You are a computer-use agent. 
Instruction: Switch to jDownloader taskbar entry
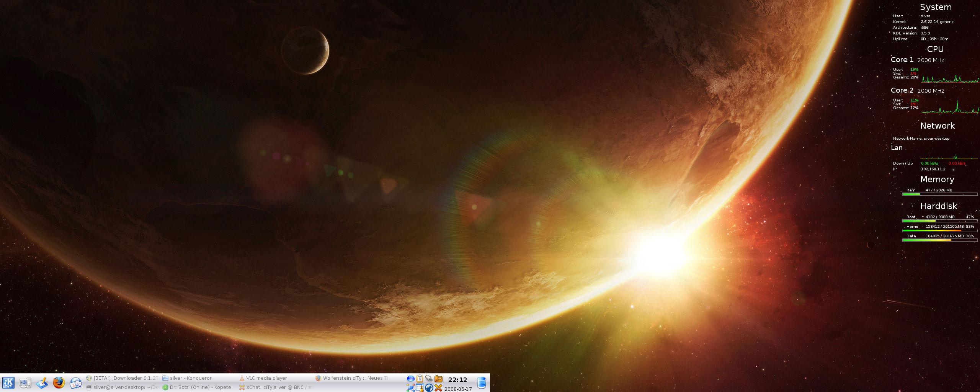click(122, 378)
